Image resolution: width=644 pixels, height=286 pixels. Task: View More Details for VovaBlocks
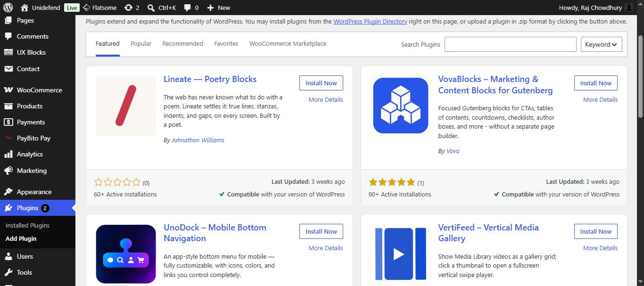(x=600, y=99)
